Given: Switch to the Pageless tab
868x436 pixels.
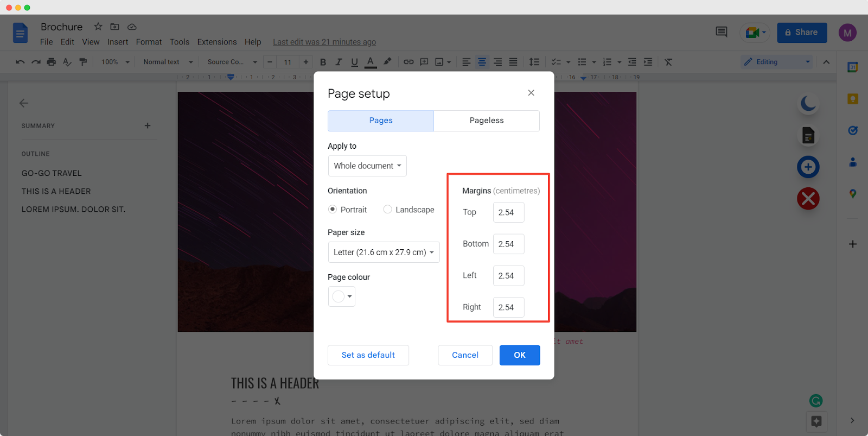Looking at the screenshot, I should point(487,121).
